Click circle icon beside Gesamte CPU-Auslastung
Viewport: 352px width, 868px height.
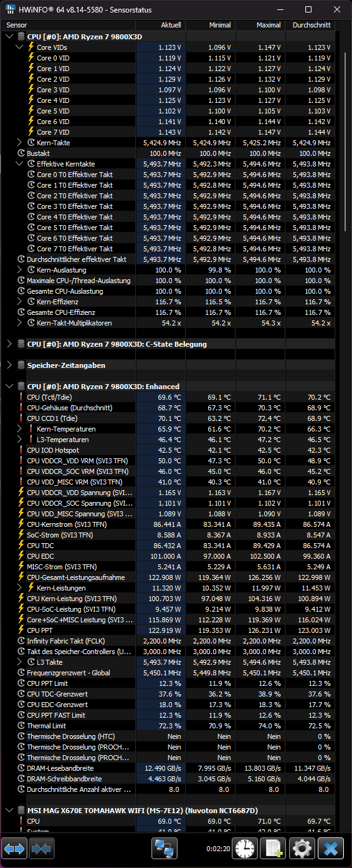coord(21,291)
